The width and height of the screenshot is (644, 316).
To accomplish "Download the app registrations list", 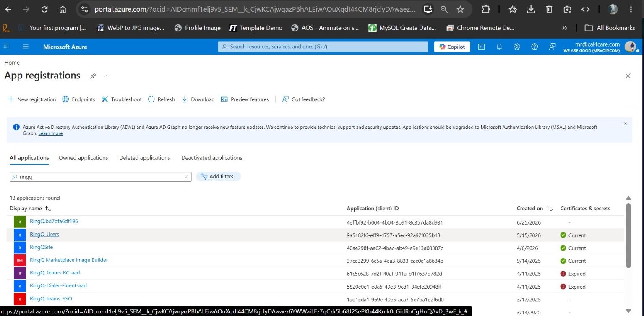I will pyautogui.click(x=198, y=99).
